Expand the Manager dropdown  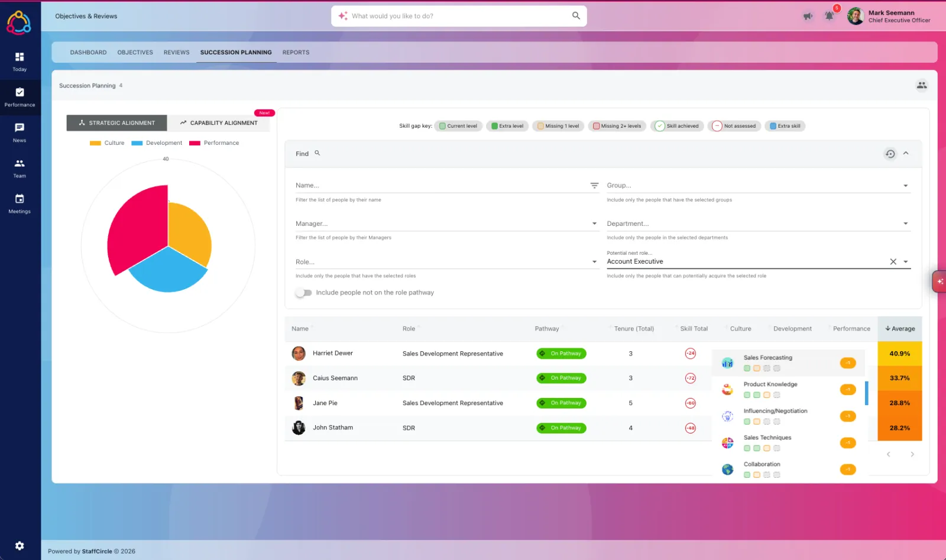tap(594, 224)
